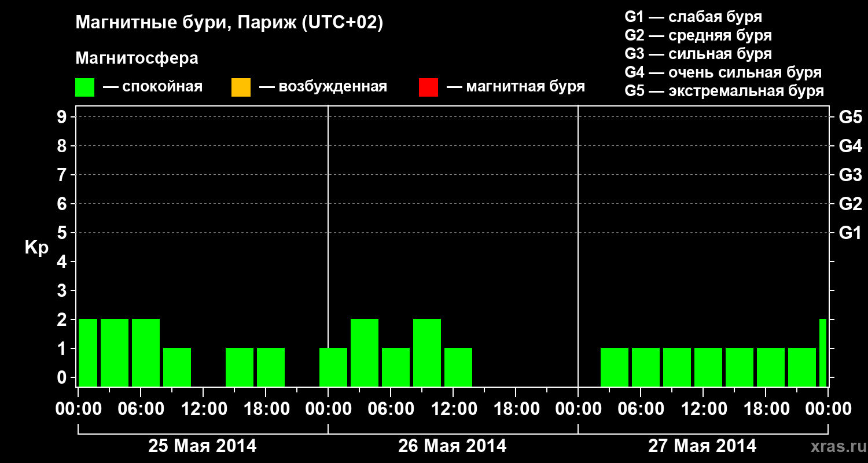The height and width of the screenshot is (463, 868).
Task: Click the Kp 1 bar around 09:00 on 25 Мая
Action: tap(177, 367)
